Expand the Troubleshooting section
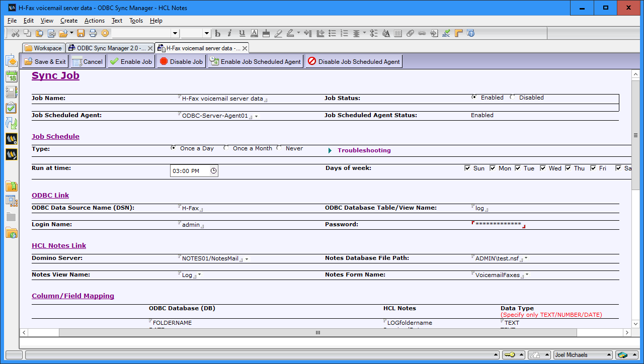Viewport: 644px width, 364px height. pyautogui.click(x=330, y=150)
